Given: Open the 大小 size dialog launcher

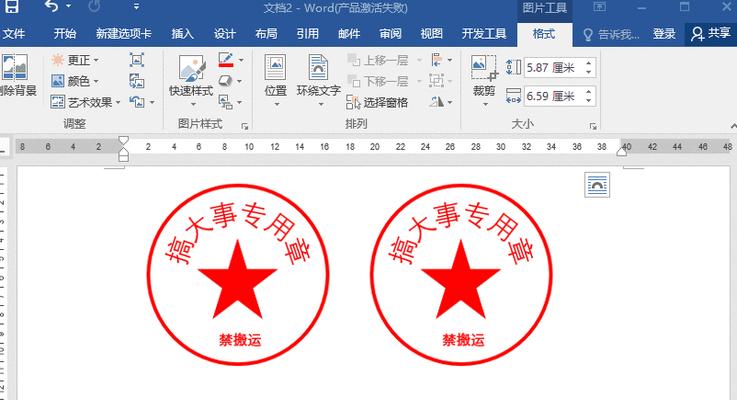Looking at the screenshot, I should click(x=593, y=126).
